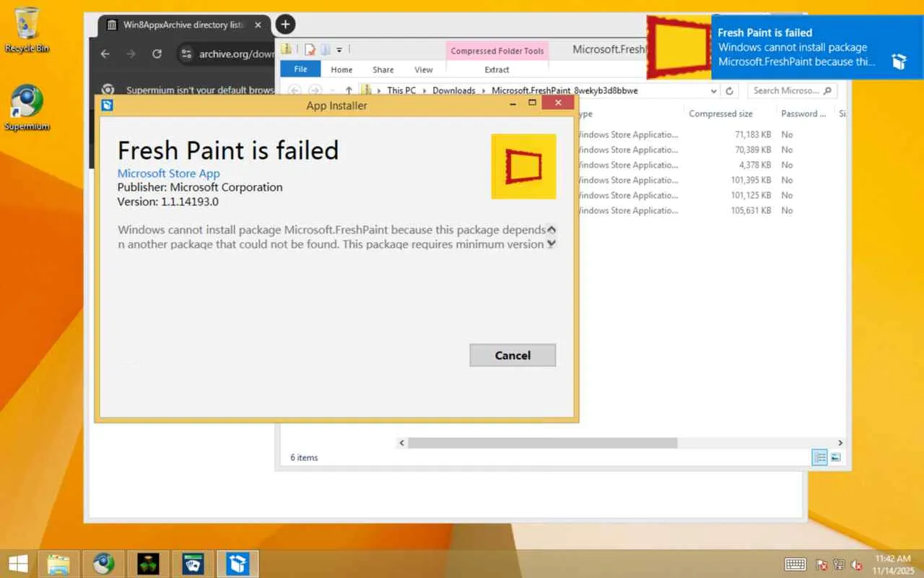Reload the page in the browser
Image resolution: width=924 pixels, height=578 pixels.
coord(157,54)
